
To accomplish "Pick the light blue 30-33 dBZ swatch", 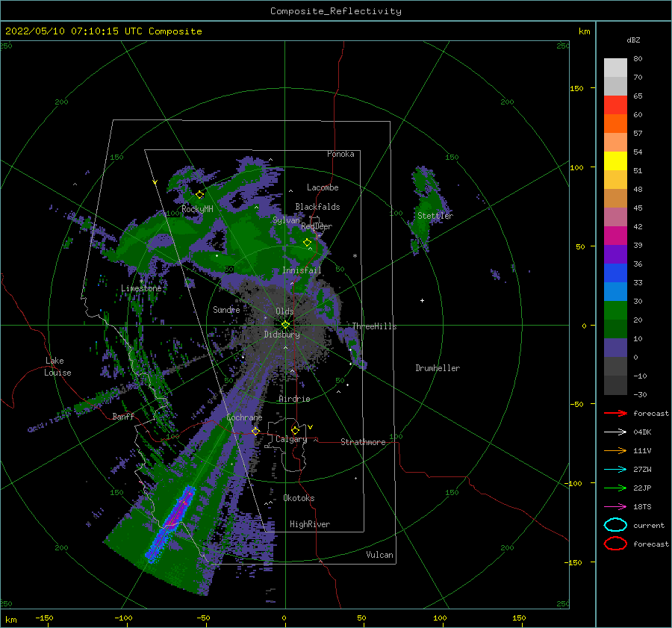I will coord(615,291).
